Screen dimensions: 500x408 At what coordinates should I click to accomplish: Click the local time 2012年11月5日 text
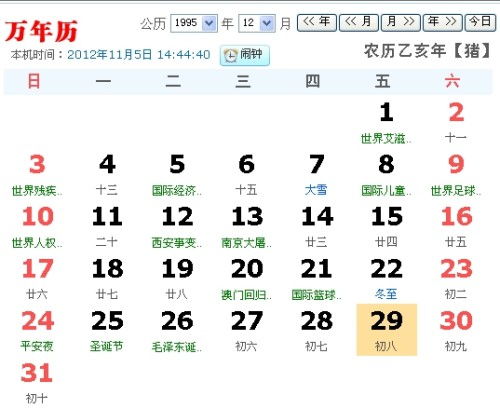[x=139, y=55]
